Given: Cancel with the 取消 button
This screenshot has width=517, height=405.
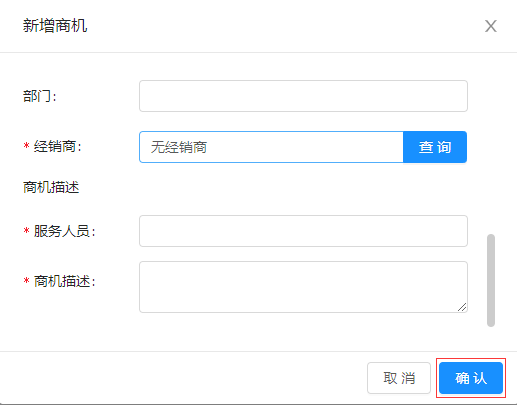Looking at the screenshot, I should click(x=399, y=378).
